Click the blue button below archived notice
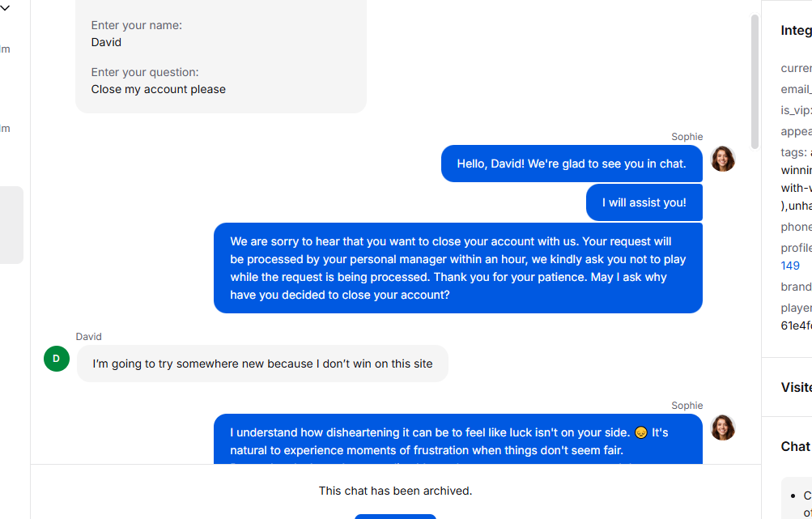 tap(395, 516)
